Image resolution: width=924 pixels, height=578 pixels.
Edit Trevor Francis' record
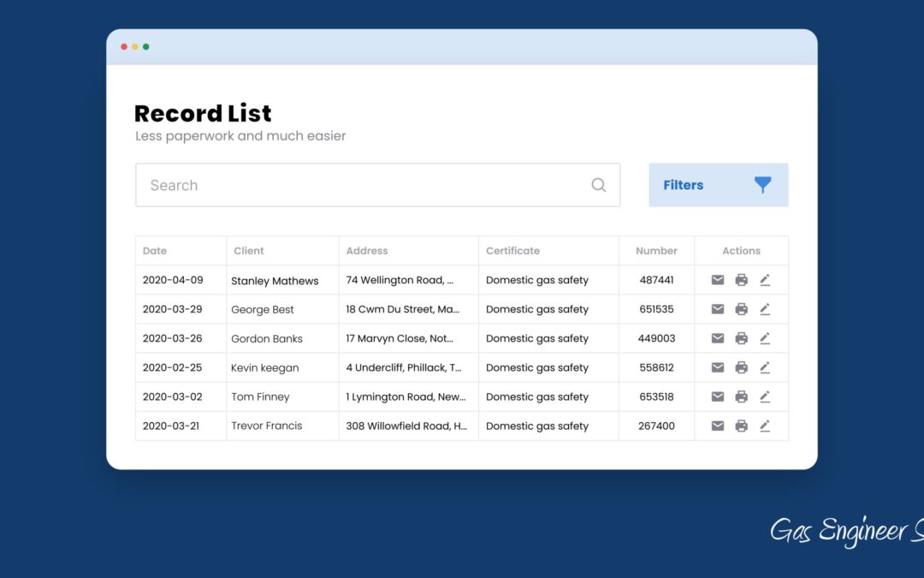765,426
